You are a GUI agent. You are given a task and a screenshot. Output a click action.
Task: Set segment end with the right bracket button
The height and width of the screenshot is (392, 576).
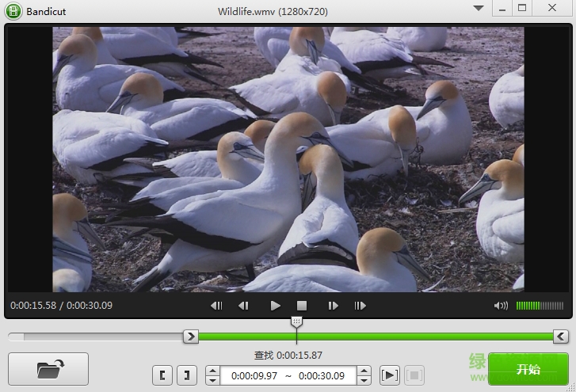click(x=185, y=375)
